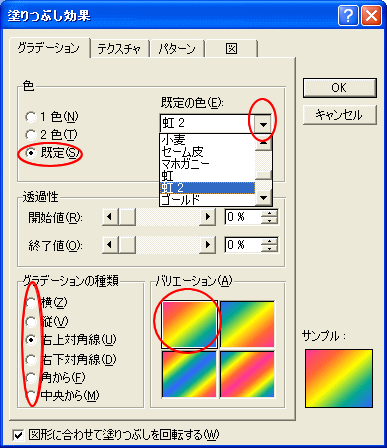Click right arrow of 開始値 slider

(207, 217)
